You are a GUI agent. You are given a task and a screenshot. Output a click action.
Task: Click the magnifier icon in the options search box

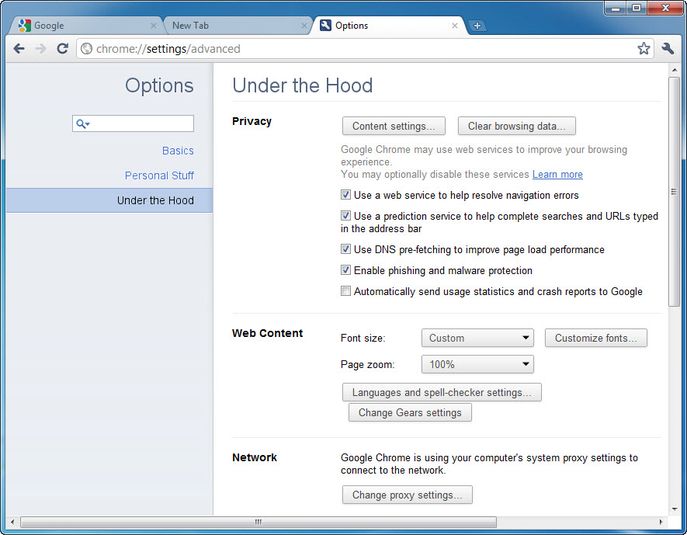pyautogui.click(x=82, y=124)
